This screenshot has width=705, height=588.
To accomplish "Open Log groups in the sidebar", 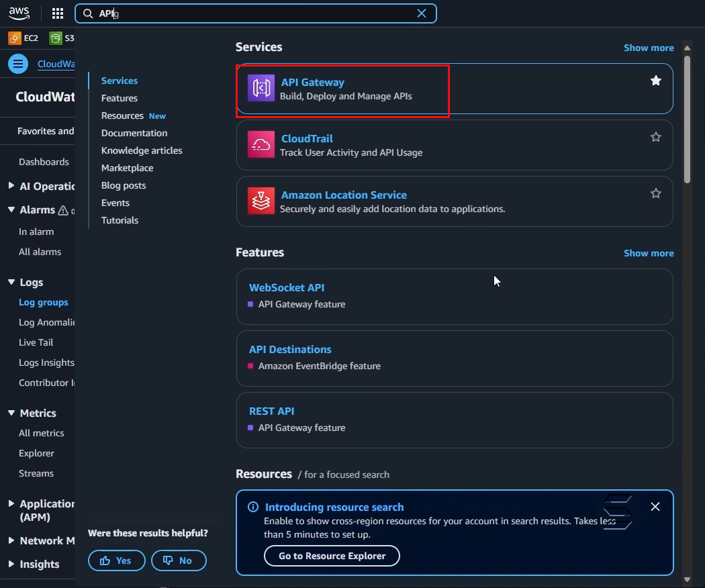I will 43,302.
